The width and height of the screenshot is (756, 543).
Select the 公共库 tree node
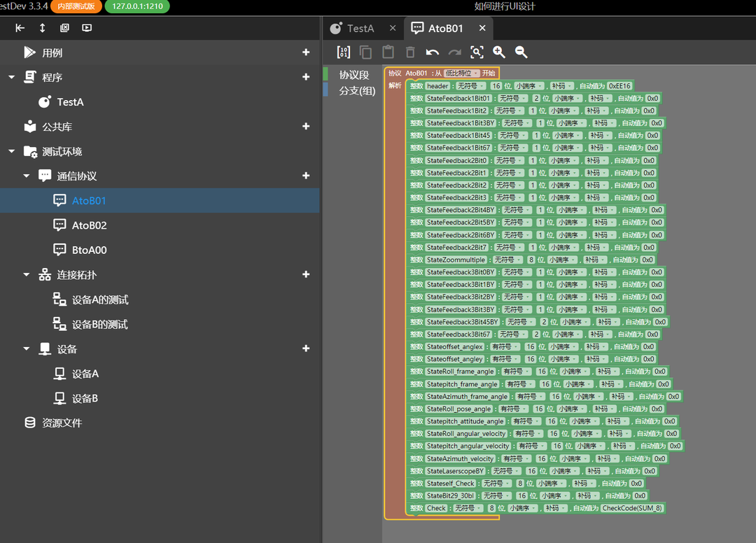pos(57,127)
